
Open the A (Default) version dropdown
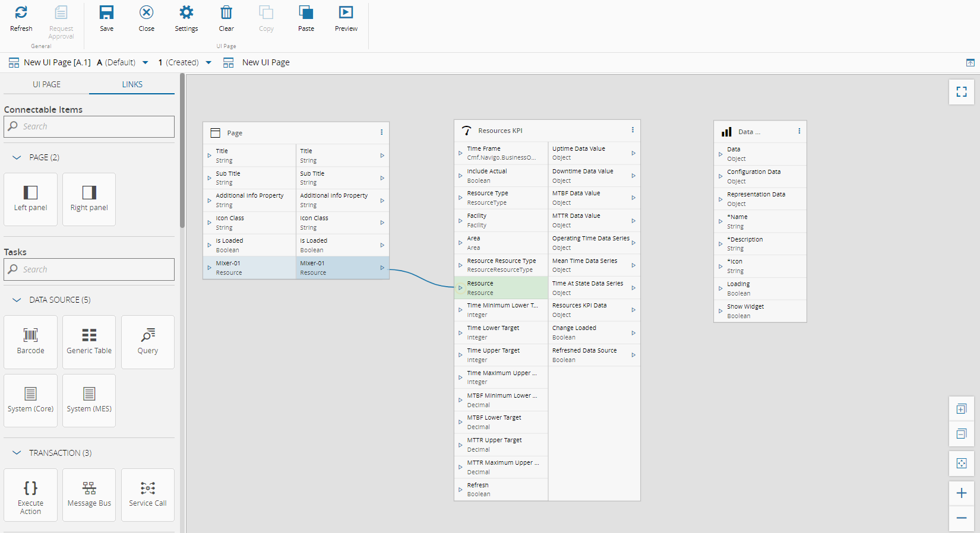pyautogui.click(x=145, y=63)
